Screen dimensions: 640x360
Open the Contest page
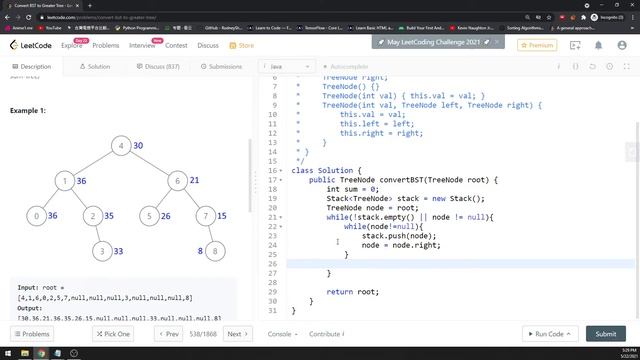tap(176, 45)
